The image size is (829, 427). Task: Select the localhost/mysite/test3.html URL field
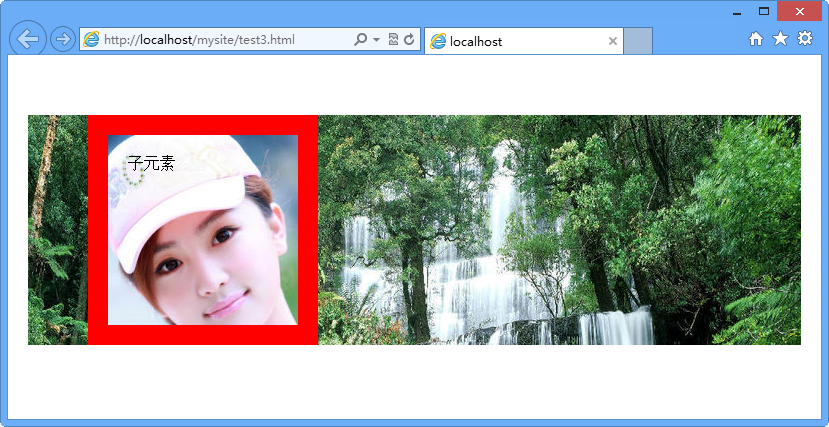click(220, 40)
